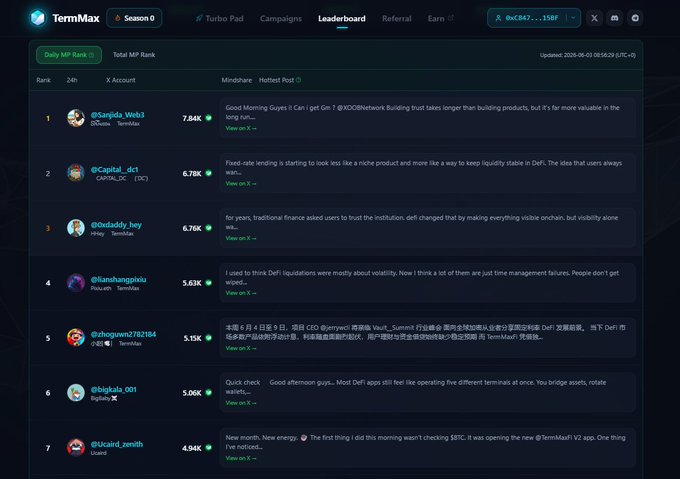Click View on X for @0xdaddy_hey post
This screenshot has height=479, width=680.
[x=241, y=238]
